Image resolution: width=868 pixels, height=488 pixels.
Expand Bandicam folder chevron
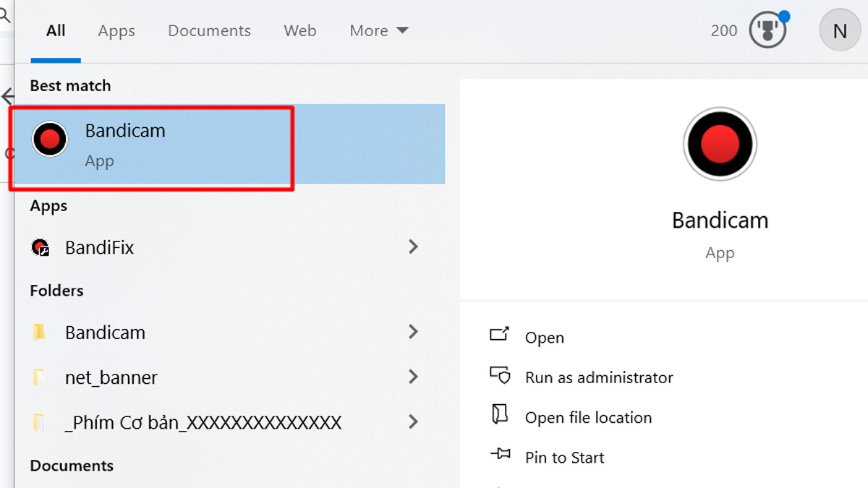pyautogui.click(x=413, y=331)
